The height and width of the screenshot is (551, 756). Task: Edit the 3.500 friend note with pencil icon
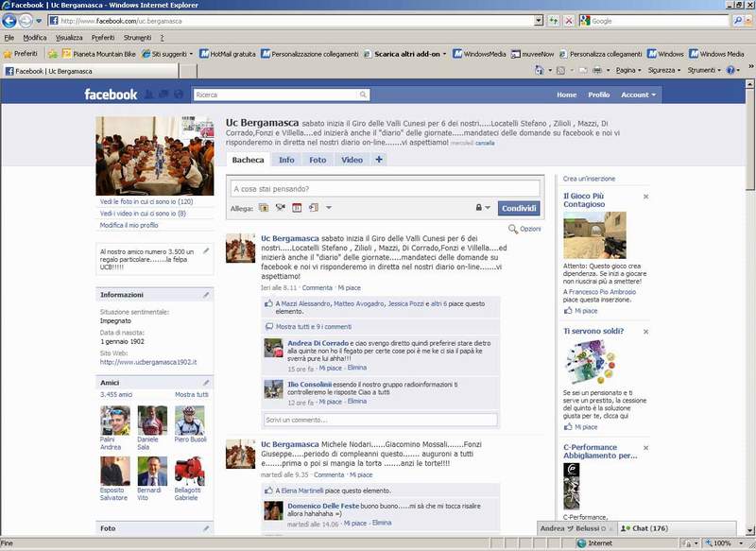click(206, 250)
